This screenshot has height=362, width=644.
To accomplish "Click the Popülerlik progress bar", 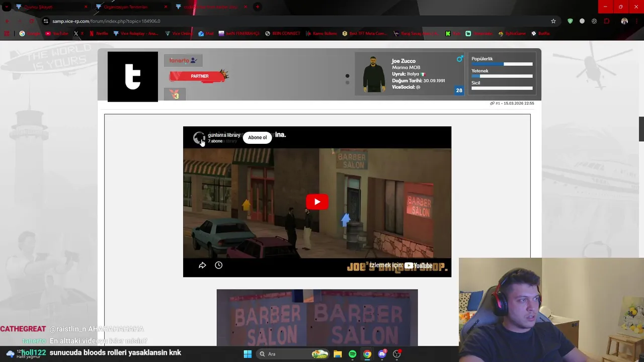I will [x=502, y=64].
